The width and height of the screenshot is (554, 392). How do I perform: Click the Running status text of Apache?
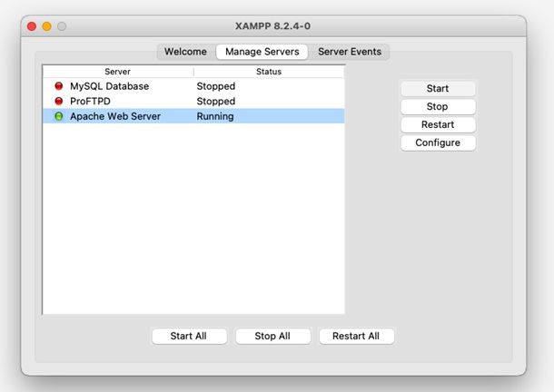(215, 116)
